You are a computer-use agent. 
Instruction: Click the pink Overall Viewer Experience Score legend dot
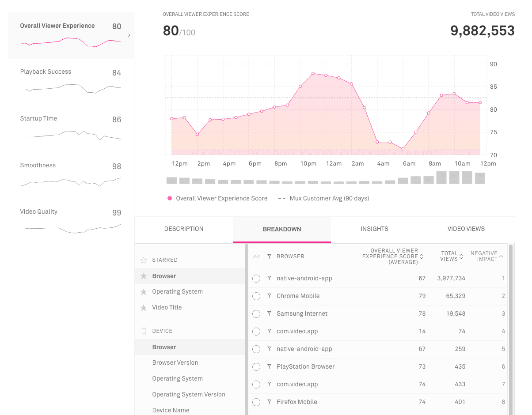pos(169,198)
